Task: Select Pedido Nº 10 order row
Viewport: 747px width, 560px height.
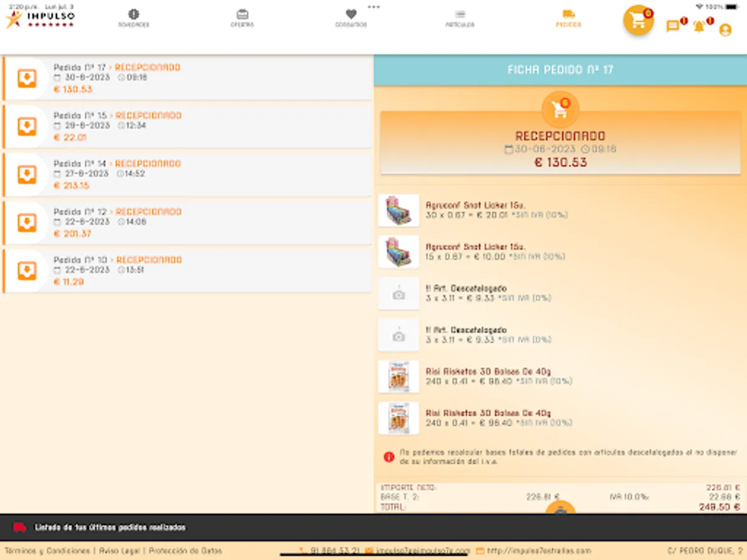Action: pyautogui.click(x=187, y=271)
